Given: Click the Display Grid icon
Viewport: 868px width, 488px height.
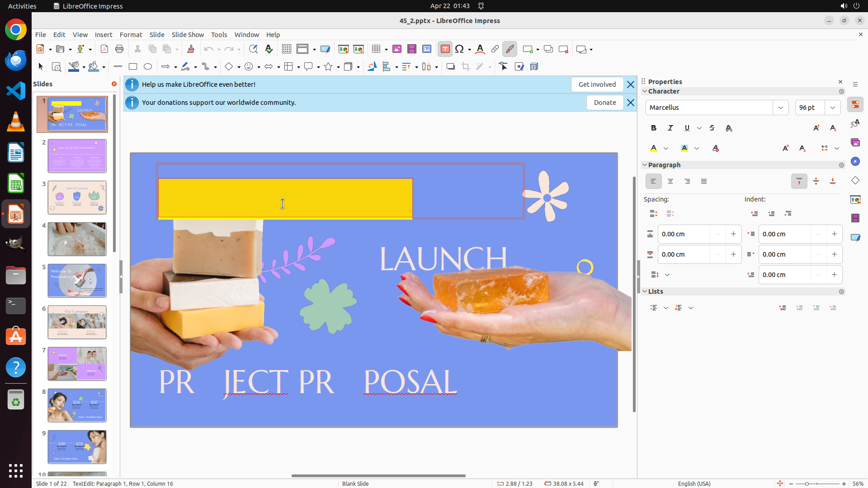Looking at the screenshot, I should point(286,49).
